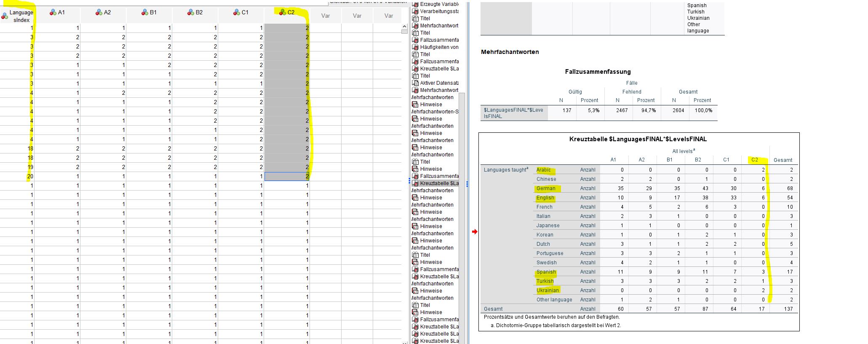The width and height of the screenshot is (868, 344).
Task: Click the Dichotomie-Gruppe footnote text
Action: click(x=556, y=325)
